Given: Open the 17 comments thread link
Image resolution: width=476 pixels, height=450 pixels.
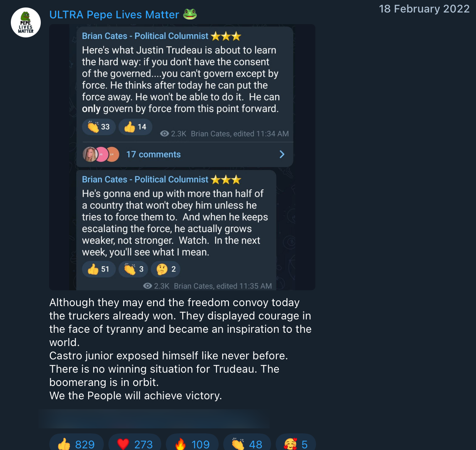Looking at the screenshot, I should pyautogui.click(x=153, y=154).
